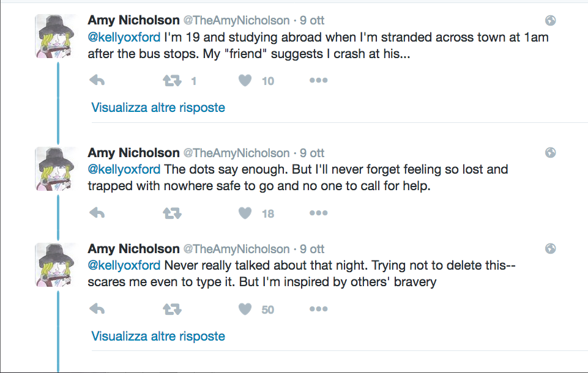Retweet the "Never really talked" tweet
588x373 pixels.
pyautogui.click(x=171, y=309)
